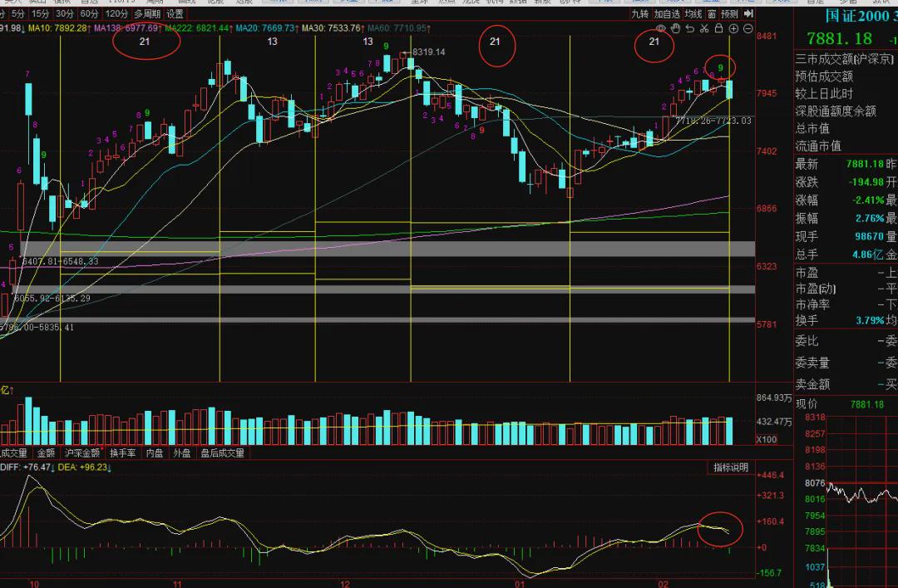Image resolution: width=898 pixels, height=588 pixels.
Task: Toggle the 均线 moving averages
Action: point(693,14)
